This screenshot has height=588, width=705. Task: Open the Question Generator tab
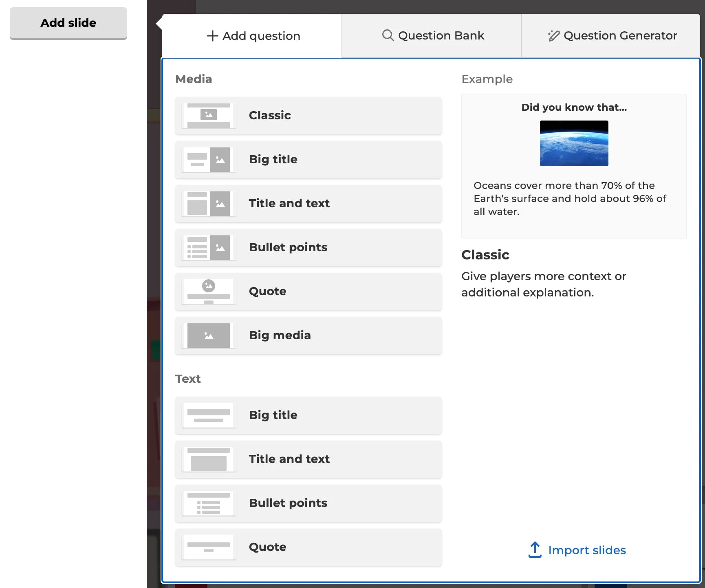point(611,36)
